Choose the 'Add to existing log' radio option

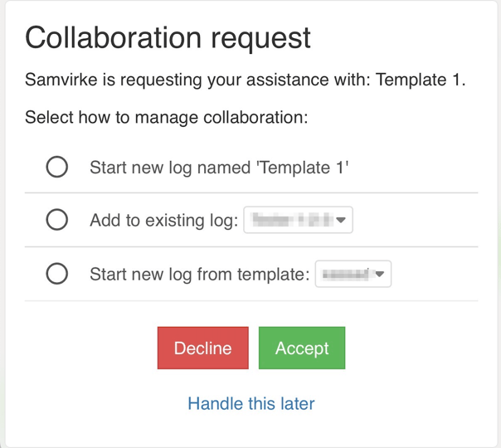pyautogui.click(x=57, y=220)
